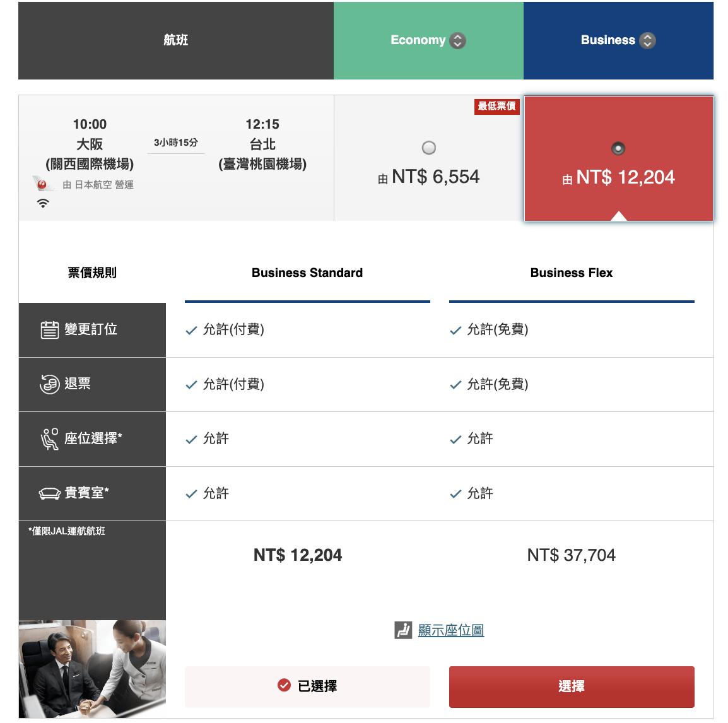Open the Business column sorting chevrons
The height and width of the screenshot is (723, 728).
tap(647, 40)
